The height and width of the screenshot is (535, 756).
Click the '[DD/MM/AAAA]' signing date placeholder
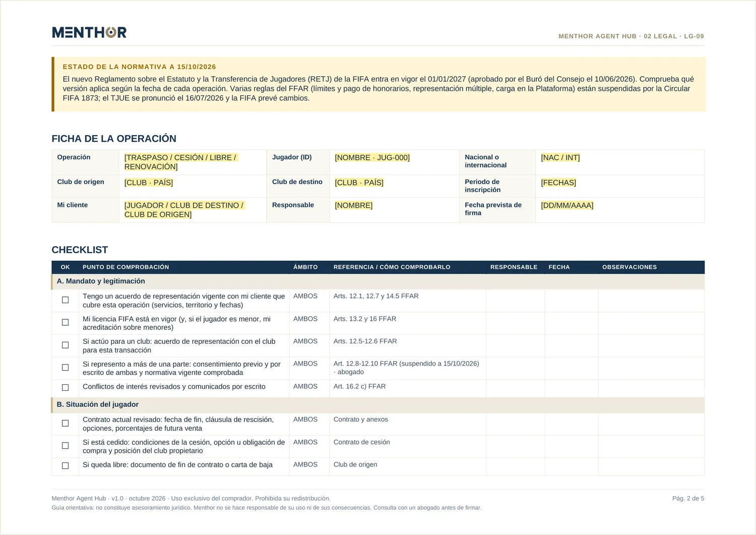click(567, 205)
